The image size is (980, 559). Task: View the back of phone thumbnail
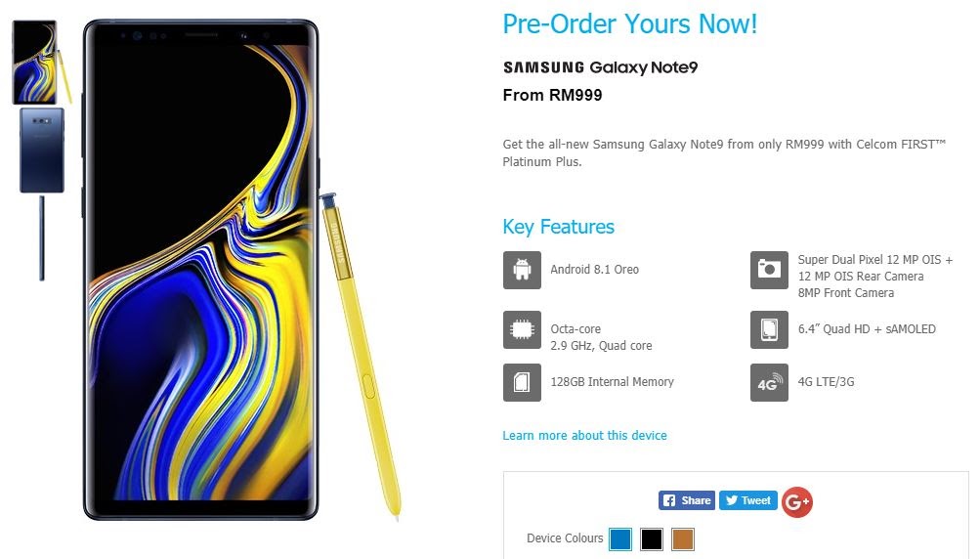pyautogui.click(x=42, y=150)
